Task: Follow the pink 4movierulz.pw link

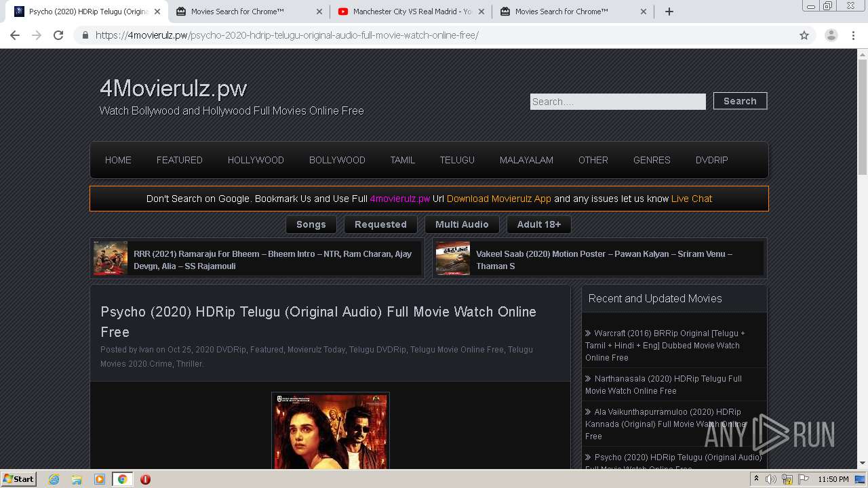Action: 400,199
